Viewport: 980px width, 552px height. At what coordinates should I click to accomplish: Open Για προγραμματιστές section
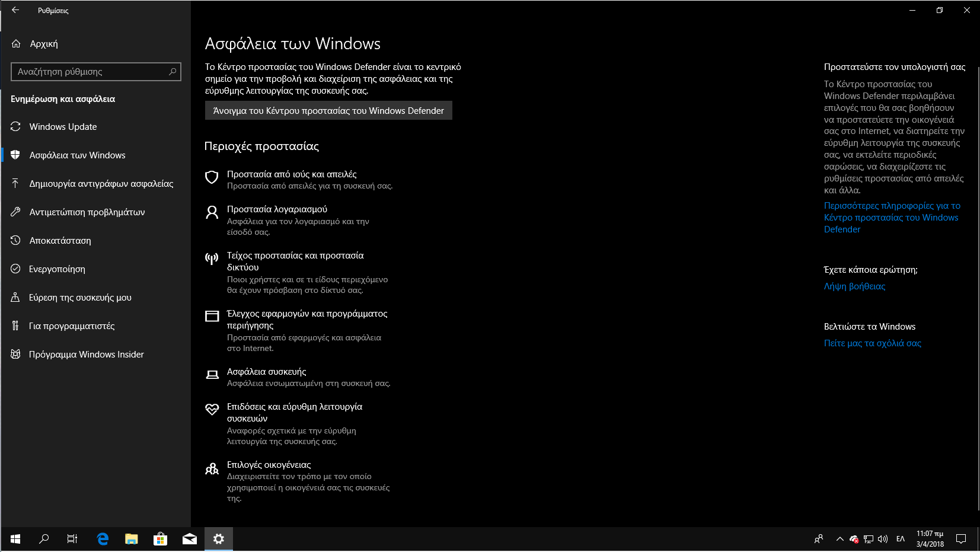(96, 326)
